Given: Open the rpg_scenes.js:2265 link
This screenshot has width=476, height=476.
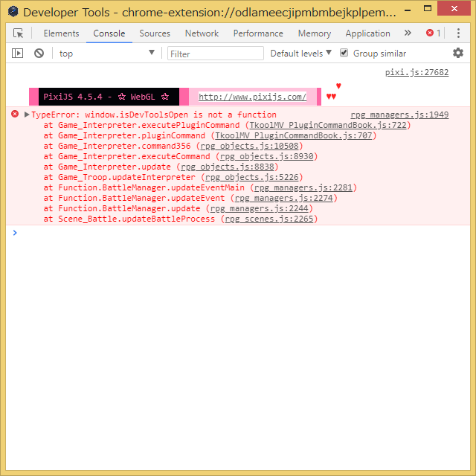Looking at the screenshot, I should [269, 219].
